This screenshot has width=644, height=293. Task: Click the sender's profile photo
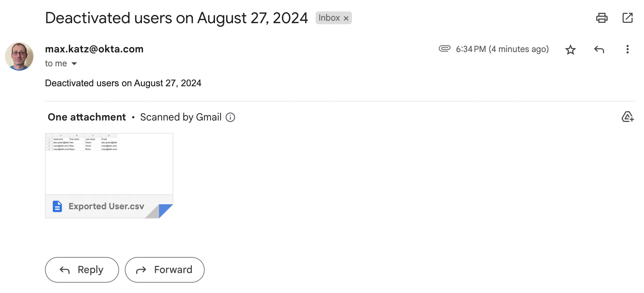19,56
